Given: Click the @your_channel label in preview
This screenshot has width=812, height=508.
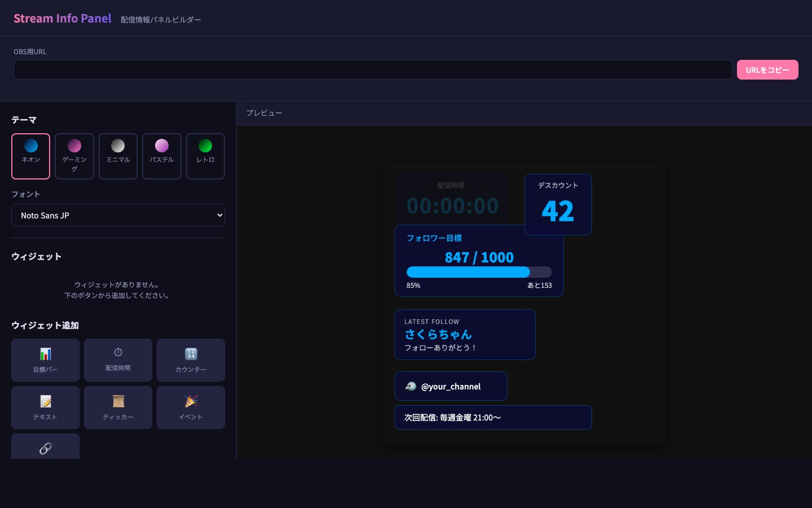Looking at the screenshot, I should (x=451, y=387).
